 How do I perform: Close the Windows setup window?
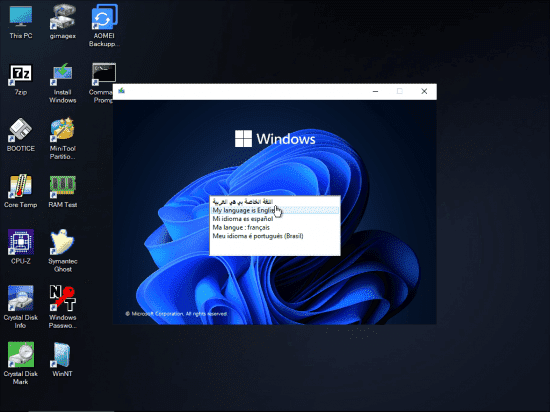tap(424, 92)
